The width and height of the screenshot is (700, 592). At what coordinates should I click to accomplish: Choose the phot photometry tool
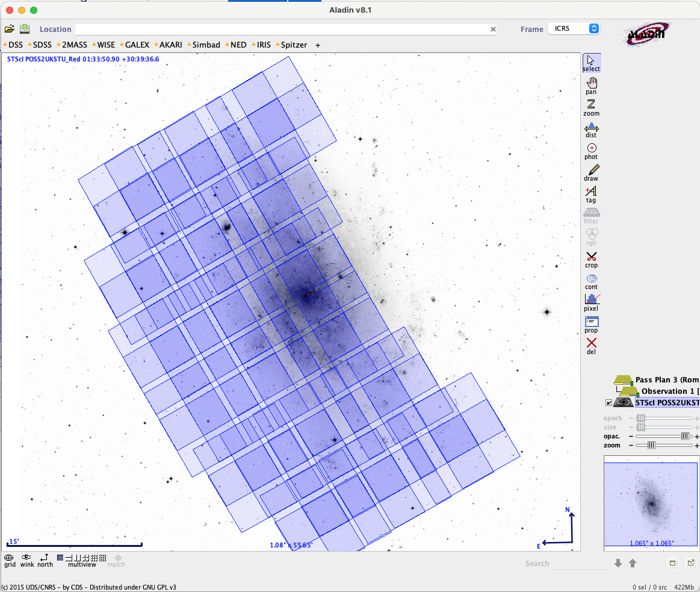coord(591,151)
